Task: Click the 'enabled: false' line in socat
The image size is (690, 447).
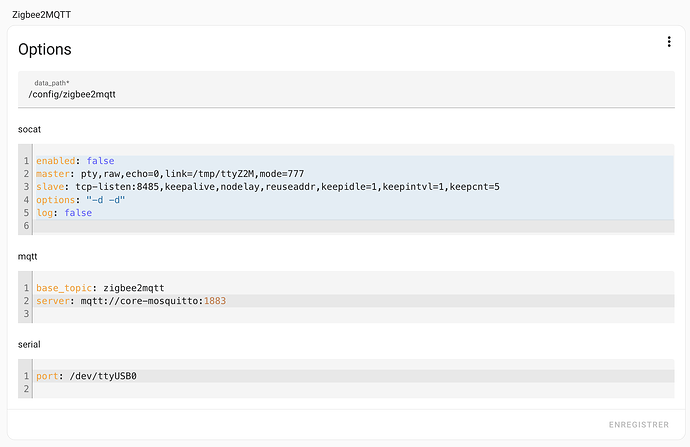Action: (354, 161)
